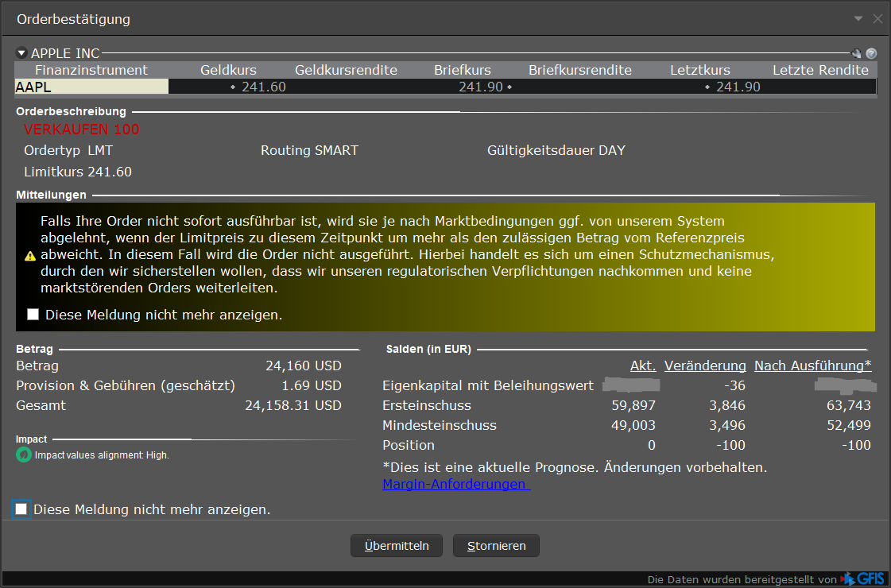Click the Geldkursrendite column header
The width and height of the screenshot is (891, 588).
(346, 70)
